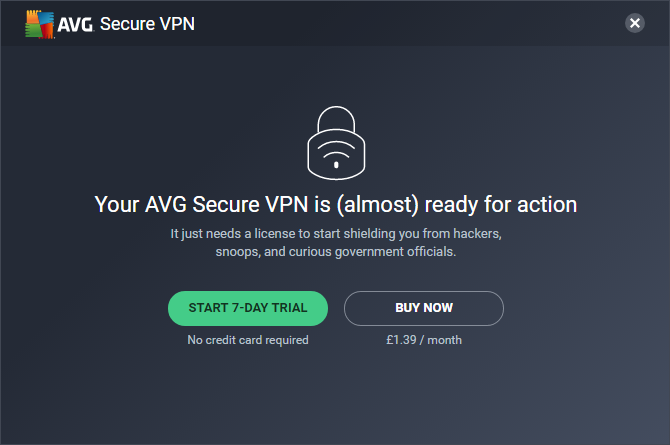
Task: Click the padlock's shackle at the top
Action: (335, 113)
